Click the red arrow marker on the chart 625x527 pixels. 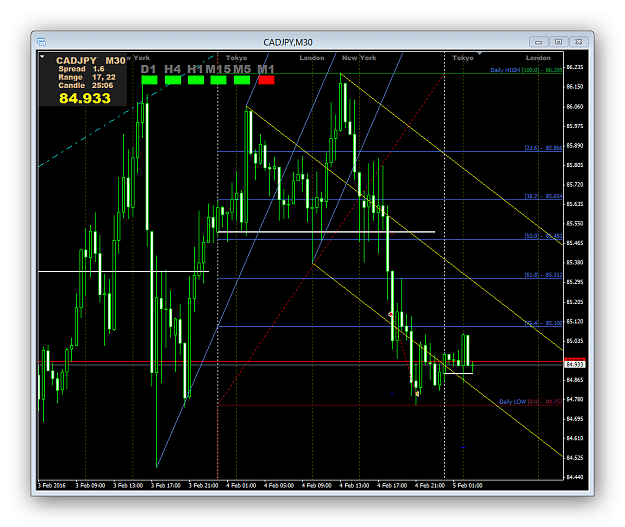pyautogui.click(x=391, y=315)
